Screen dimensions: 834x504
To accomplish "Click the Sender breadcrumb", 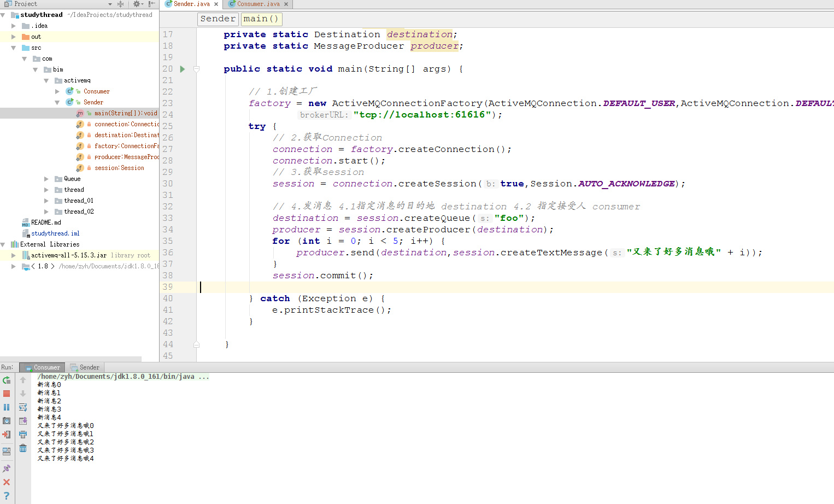I will (x=218, y=19).
